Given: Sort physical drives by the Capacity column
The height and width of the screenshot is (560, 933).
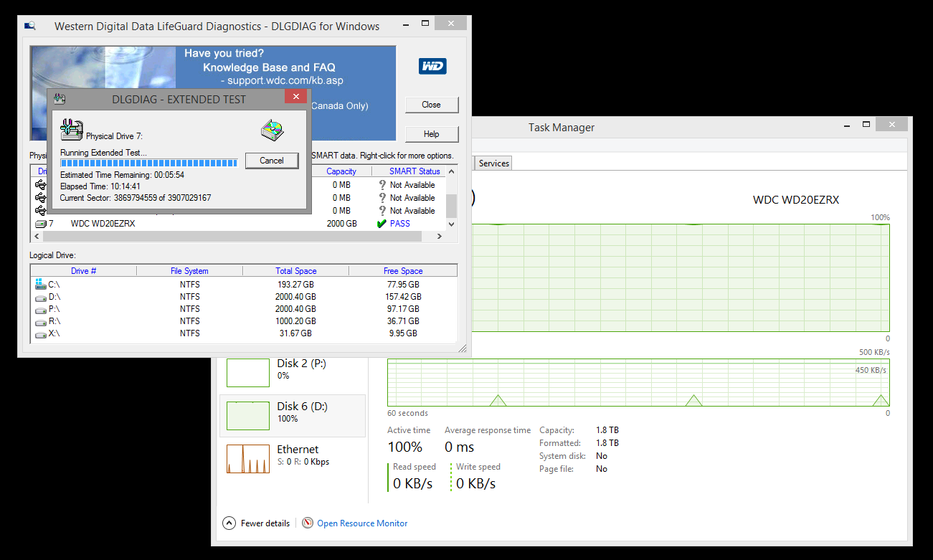Looking at the screenshot, I should 341,171.
